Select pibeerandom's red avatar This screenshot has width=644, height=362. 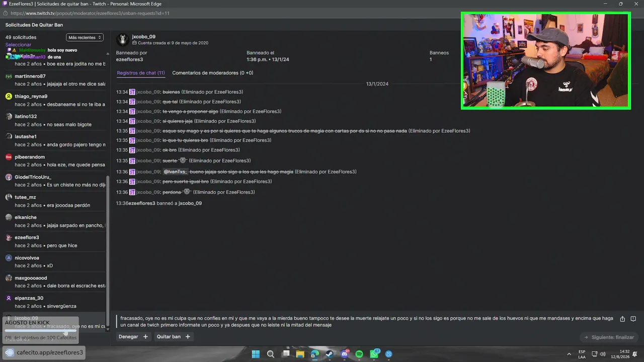[x=9, y=157]
